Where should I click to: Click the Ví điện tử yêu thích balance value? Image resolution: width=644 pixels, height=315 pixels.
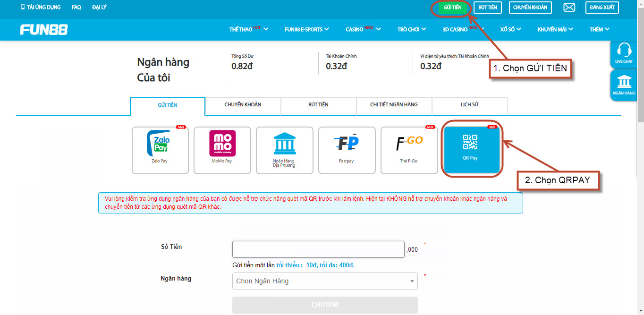(431, 66)
